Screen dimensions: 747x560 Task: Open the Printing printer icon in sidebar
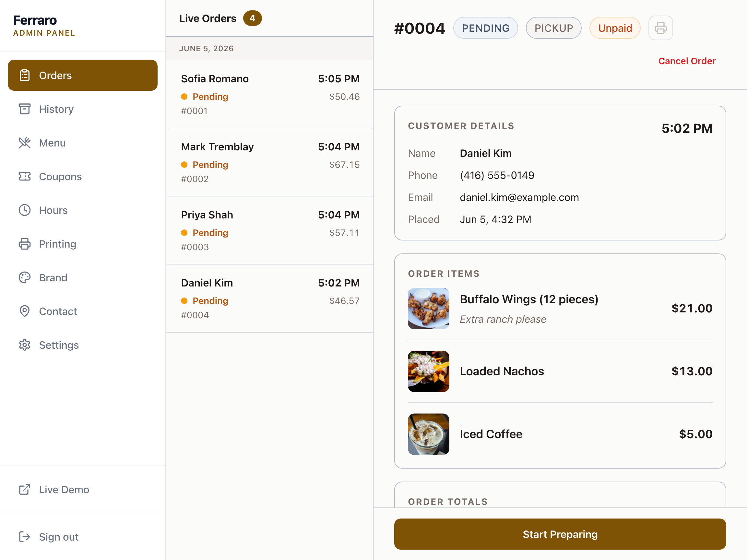[x=25, y=244]
